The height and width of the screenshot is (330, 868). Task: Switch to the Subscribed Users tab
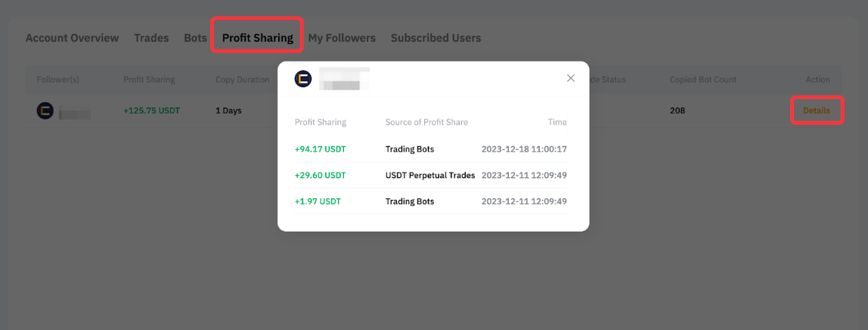coord(436,38)
